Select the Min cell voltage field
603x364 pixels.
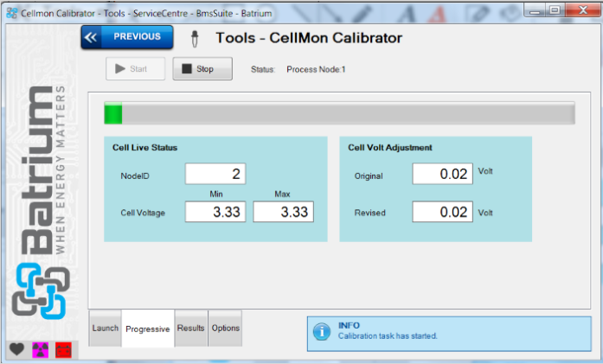215,212
